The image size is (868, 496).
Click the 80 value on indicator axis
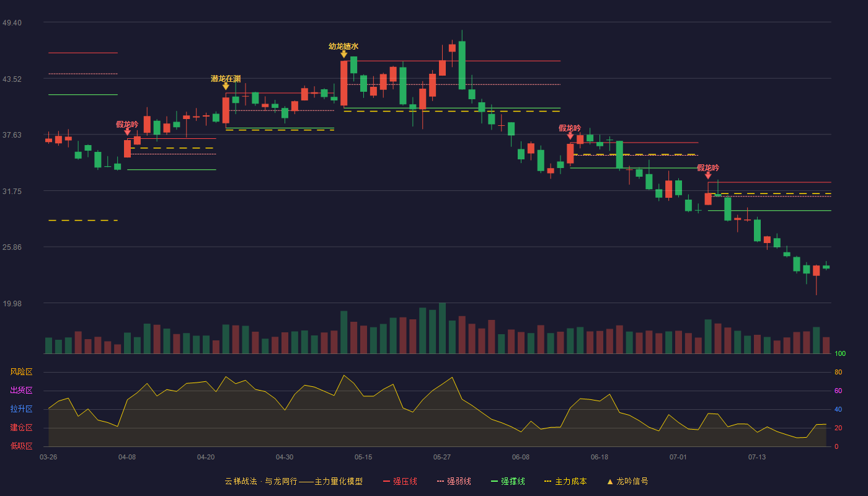[x=838, y=372]
